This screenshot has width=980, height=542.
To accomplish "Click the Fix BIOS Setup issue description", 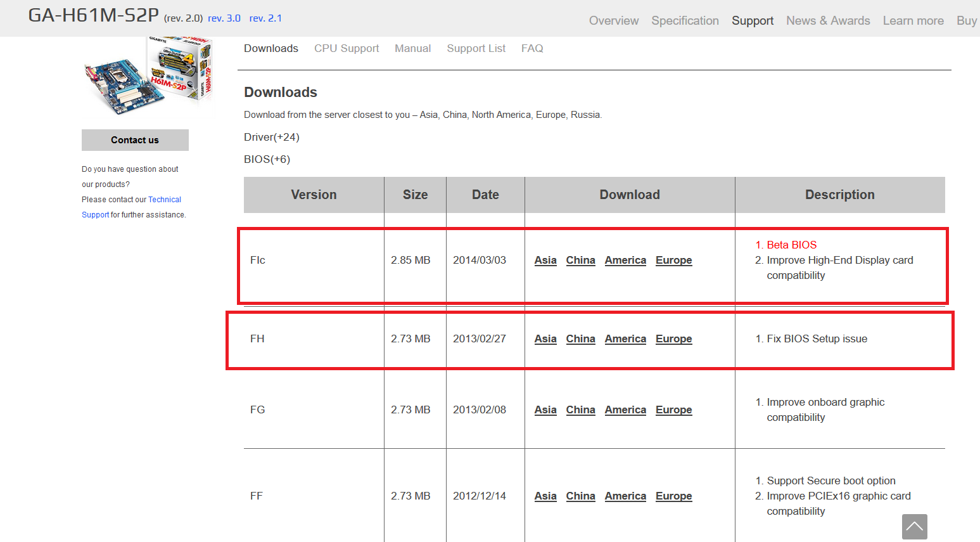I will pos(817,339).
